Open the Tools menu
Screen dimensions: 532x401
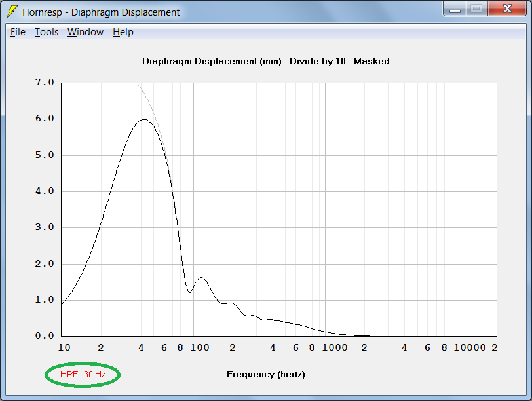[x=47, y=32]
